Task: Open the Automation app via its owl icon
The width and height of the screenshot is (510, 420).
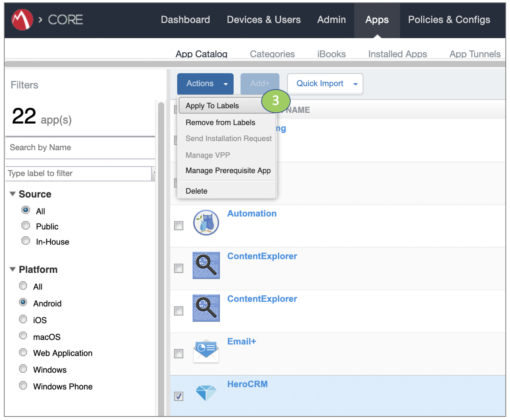Action: click(x=206, y=222)
